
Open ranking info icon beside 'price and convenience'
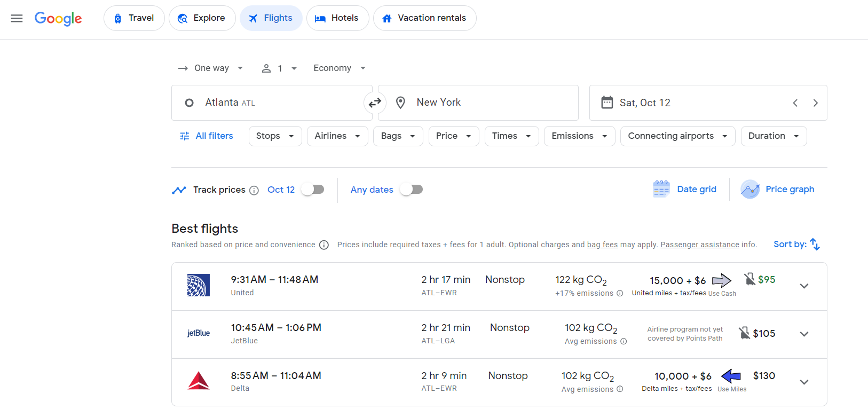[x=324, y=245]
